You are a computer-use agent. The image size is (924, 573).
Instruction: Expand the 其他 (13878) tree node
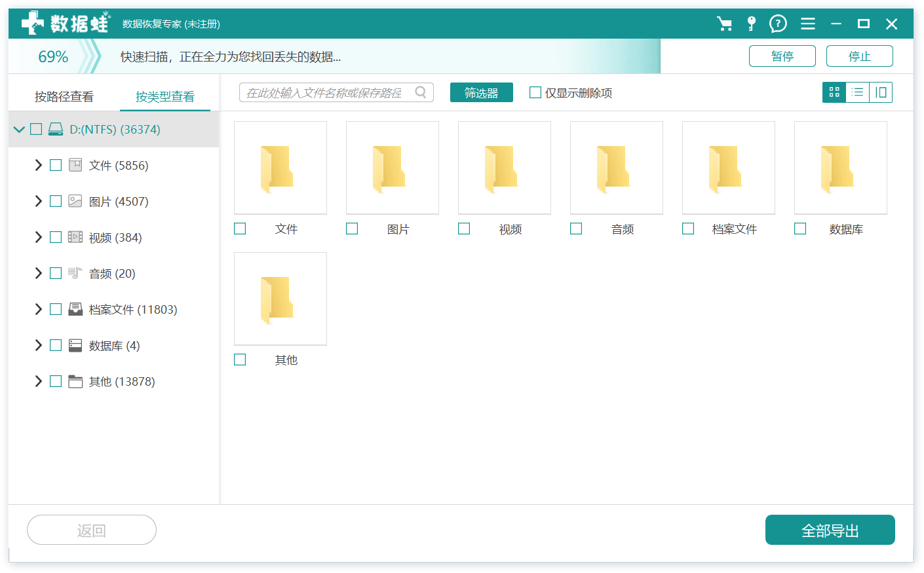coord(38,381)
